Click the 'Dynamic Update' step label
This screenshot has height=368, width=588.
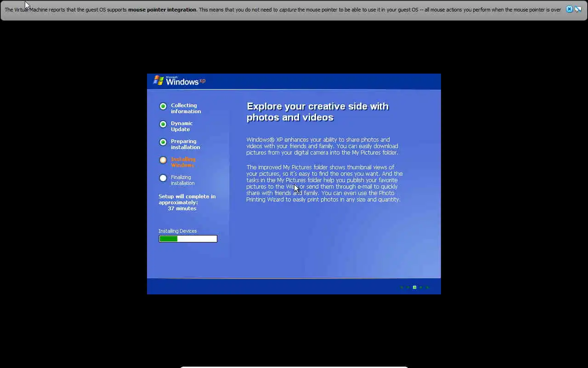click(x=182, y=126)
